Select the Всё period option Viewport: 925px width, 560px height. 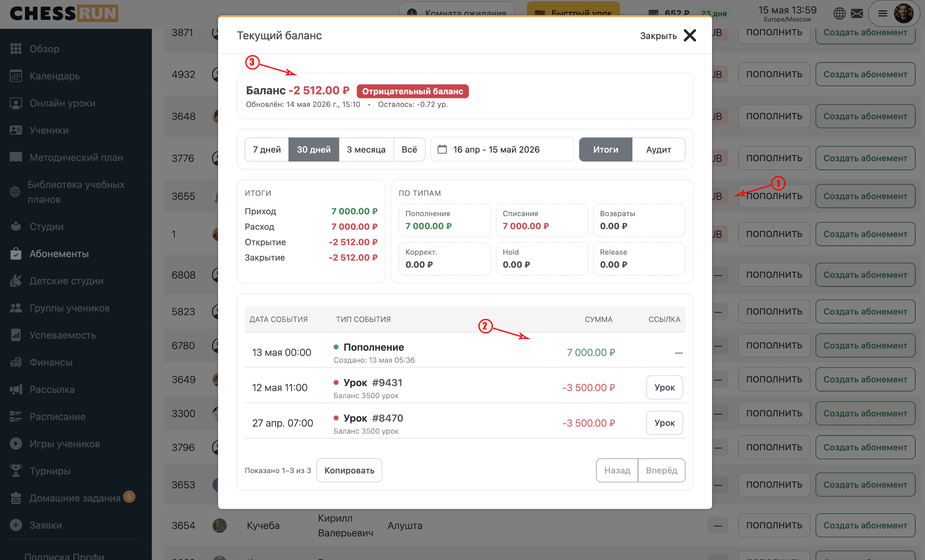409,149
